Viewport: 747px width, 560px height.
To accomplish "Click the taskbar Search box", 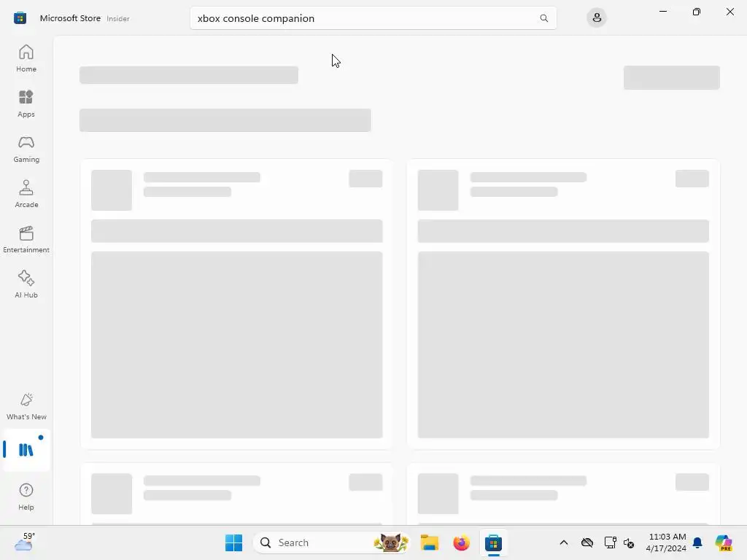I will (x=332, y=542).
